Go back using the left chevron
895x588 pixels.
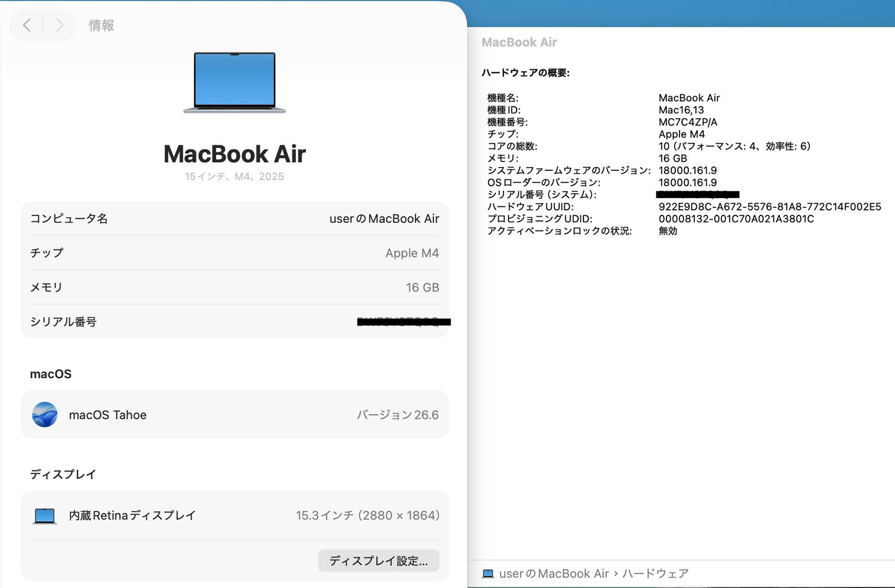click(27, 25)
